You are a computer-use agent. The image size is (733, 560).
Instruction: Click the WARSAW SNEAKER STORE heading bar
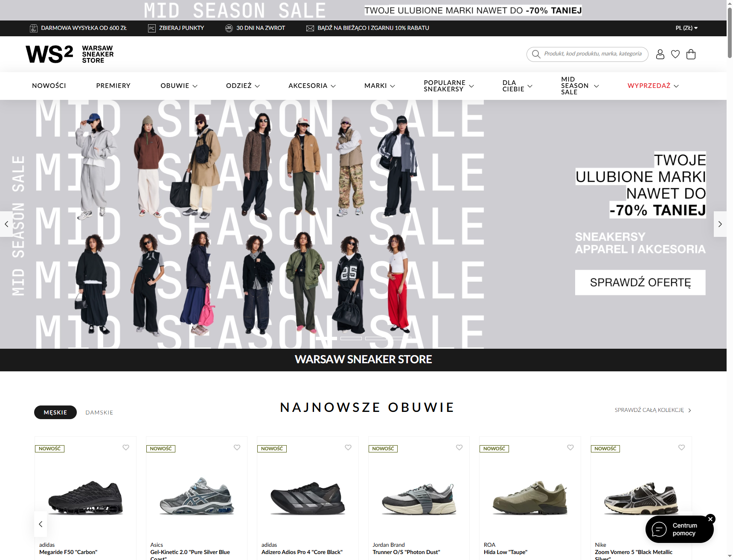tap(363, 360)
